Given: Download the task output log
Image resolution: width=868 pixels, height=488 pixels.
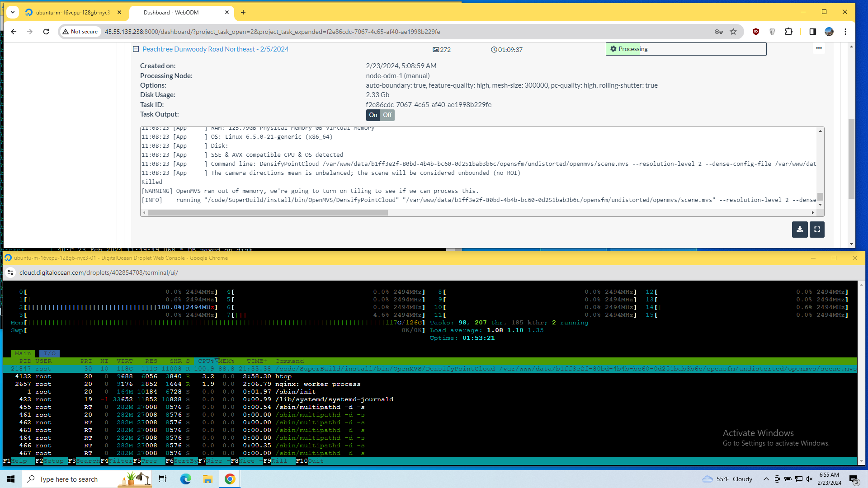Looking at the screenshot, I should [x=800, y=229].
